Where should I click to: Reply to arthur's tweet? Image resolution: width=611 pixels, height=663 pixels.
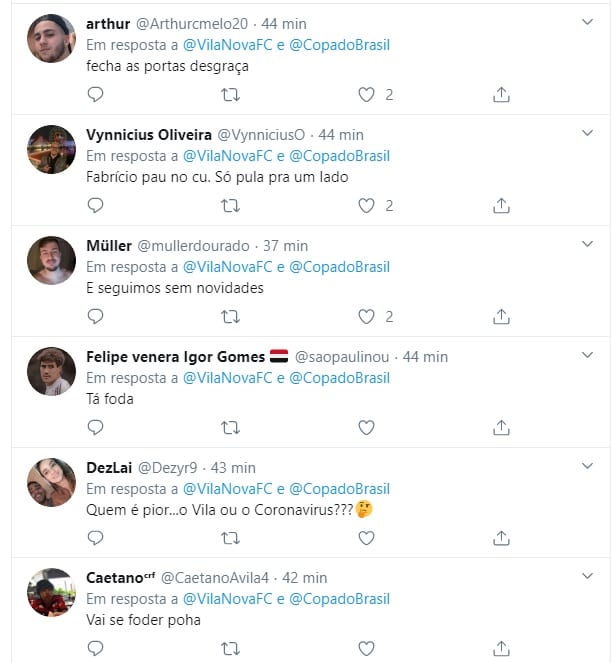(96, 95)
